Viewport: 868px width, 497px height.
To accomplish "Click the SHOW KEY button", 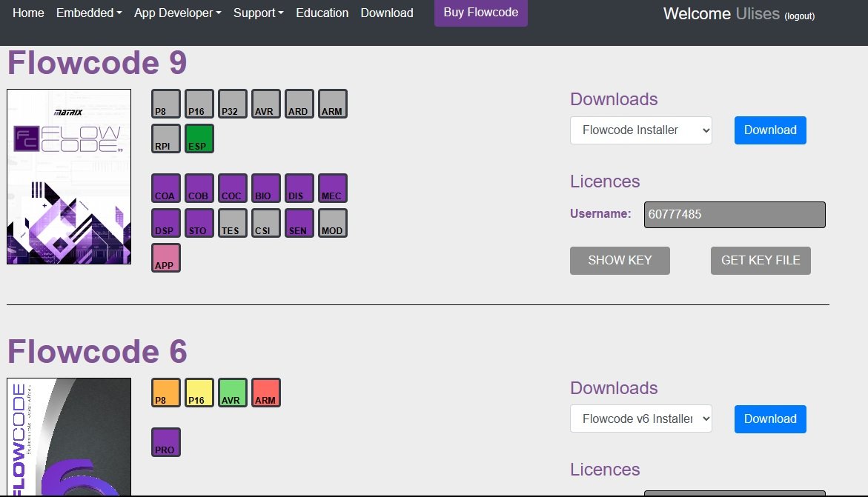I will [620, 261].
